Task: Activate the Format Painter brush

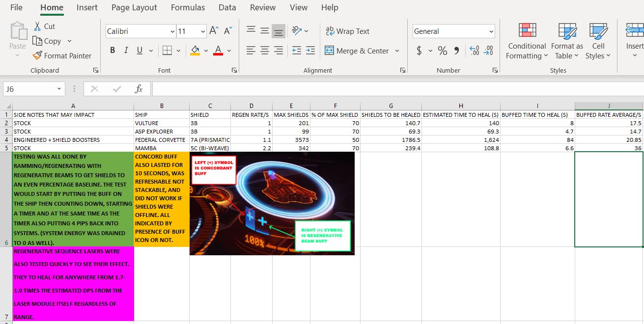Action: 37,56
